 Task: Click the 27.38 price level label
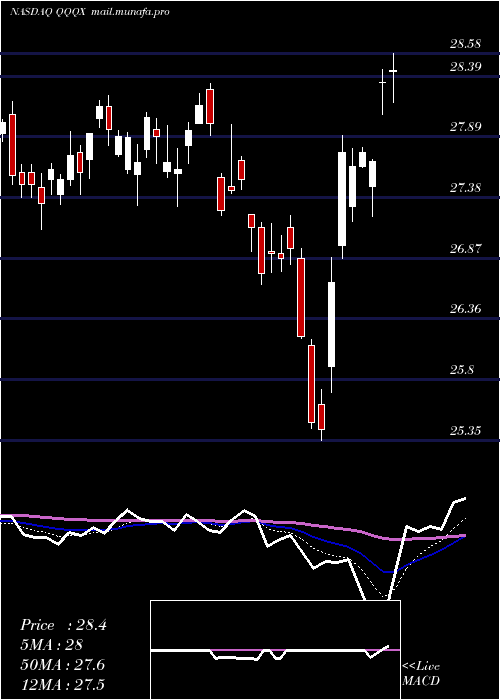pos(466,188)
